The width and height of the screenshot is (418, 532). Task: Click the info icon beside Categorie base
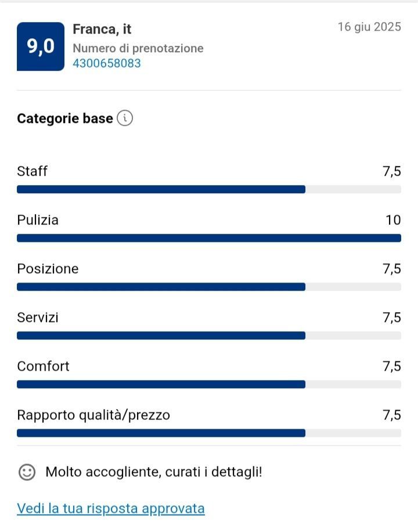coord(125,118)
